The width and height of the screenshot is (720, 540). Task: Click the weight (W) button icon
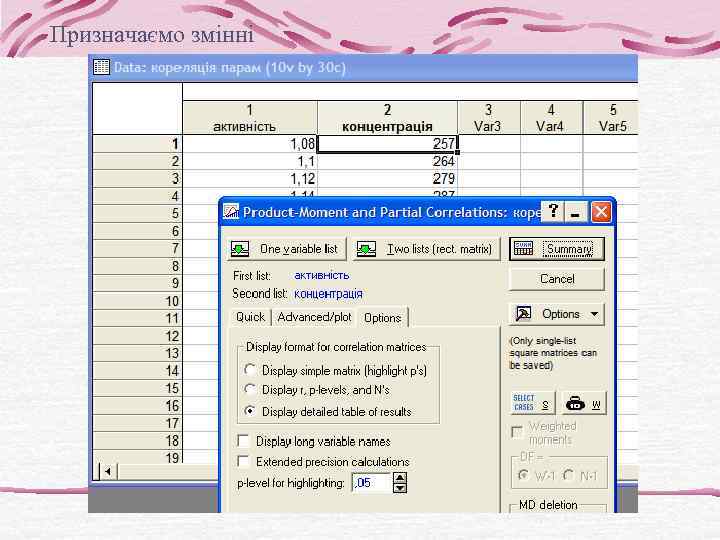tap(585, 403)
